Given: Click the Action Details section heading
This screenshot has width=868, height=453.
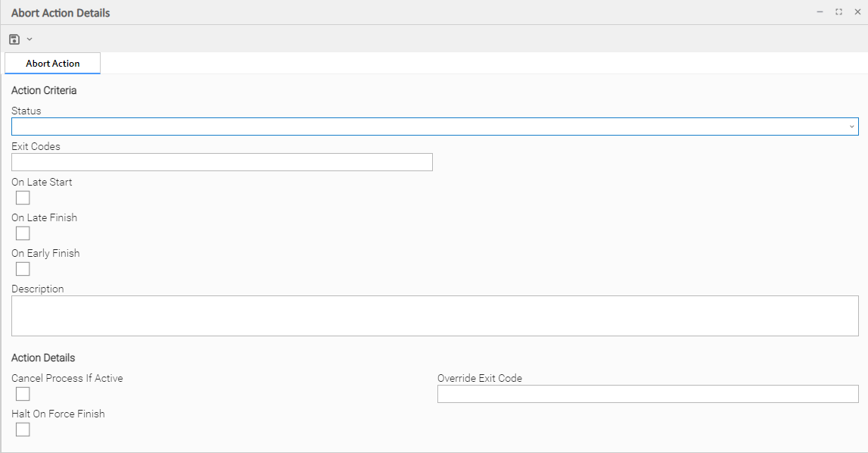Looking at the screenshot, I should pyautogui.click(x=43, y=358).
